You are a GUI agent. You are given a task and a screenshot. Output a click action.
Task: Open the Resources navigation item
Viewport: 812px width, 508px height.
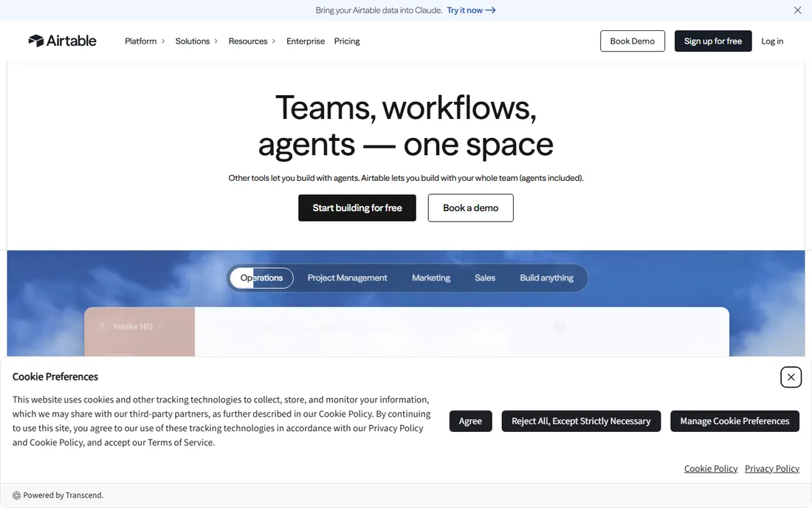248,41
